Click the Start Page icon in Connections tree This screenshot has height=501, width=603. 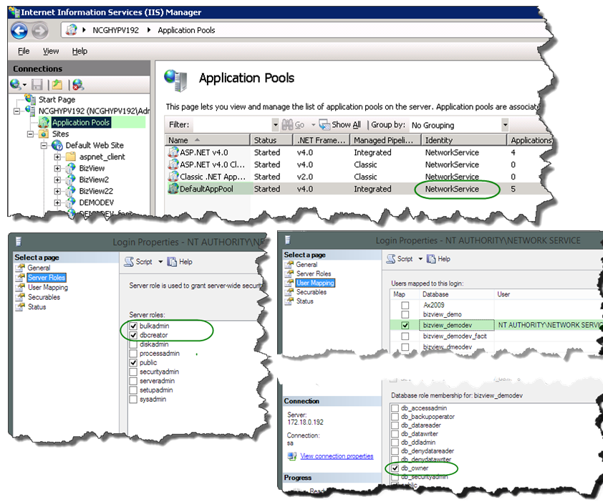pyautogui.click(x=31, y=99)
